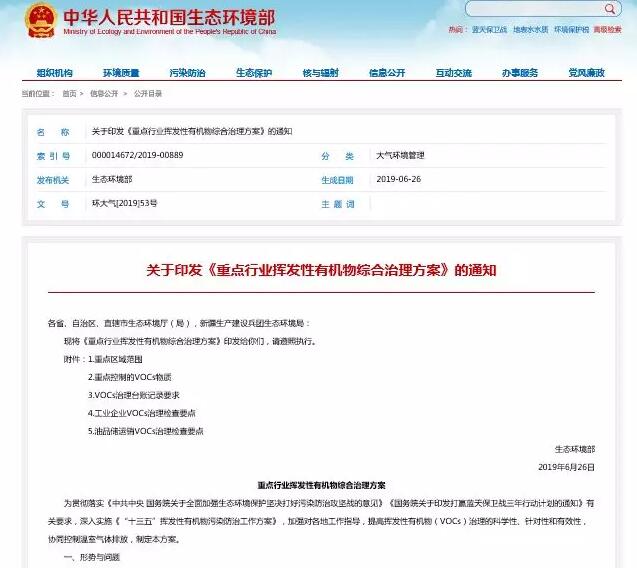Viewport: 637px width, 579px height.
Task: Click attachment 1.重点区域范围
Action: pos(115,359)
